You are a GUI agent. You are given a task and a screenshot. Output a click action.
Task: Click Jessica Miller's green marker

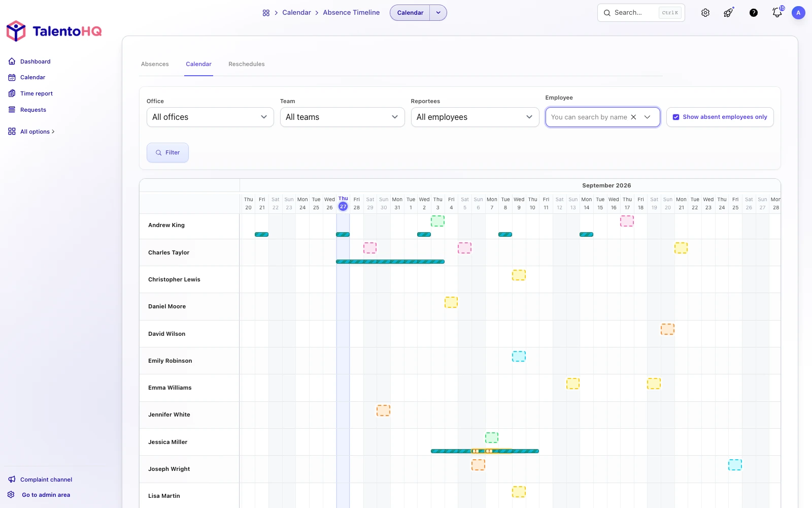tap(492, 437)
